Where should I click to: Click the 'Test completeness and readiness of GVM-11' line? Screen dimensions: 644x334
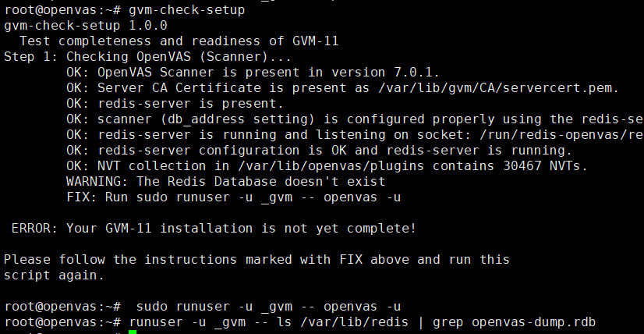coord(179,41)
